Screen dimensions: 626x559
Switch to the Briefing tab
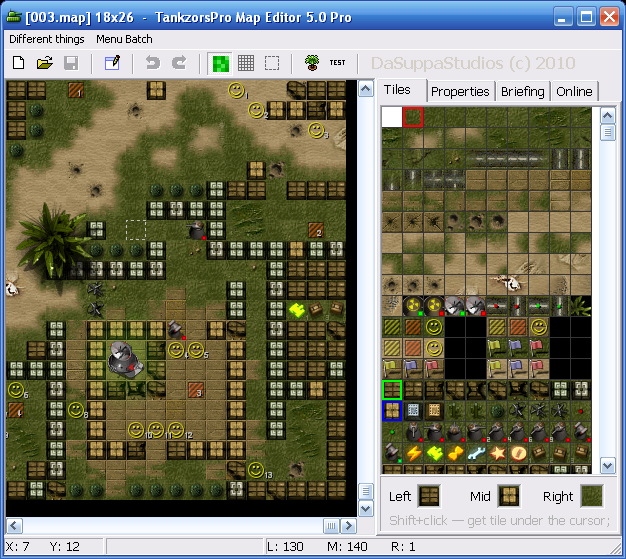pyautogui.click(x=523, y=91)
